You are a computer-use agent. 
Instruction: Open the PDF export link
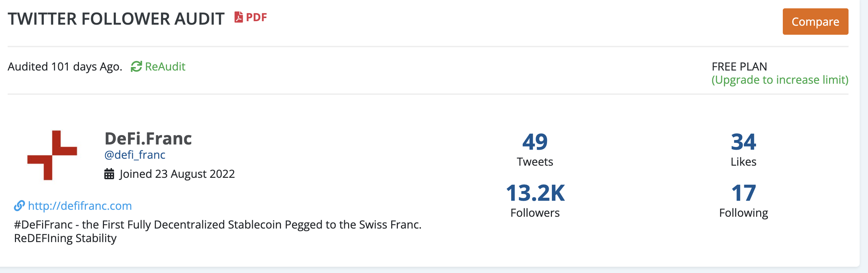(x=256, y=17)
